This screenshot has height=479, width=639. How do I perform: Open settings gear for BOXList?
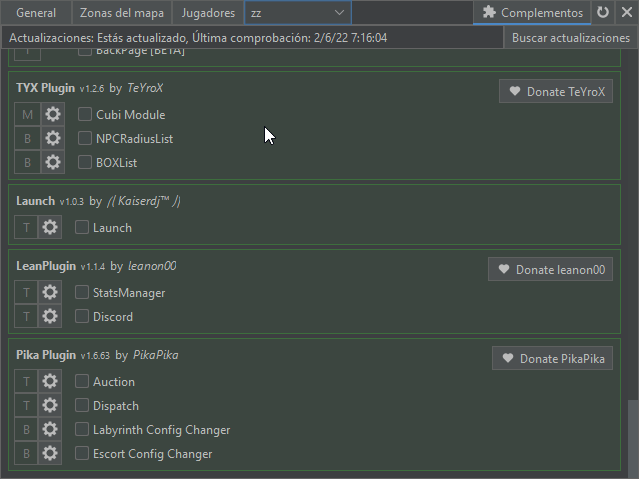53,162
